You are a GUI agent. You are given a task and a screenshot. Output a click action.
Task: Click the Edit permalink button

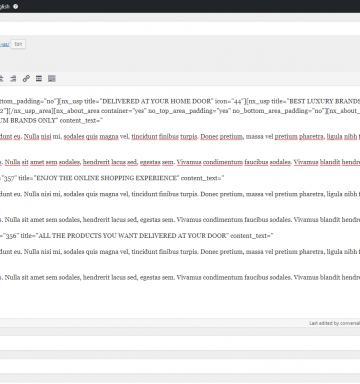click(18, 44)
